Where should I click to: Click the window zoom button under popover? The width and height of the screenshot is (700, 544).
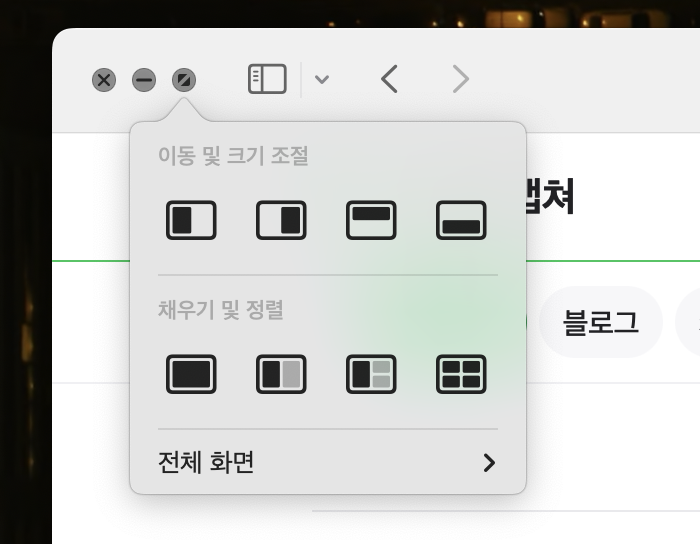coord(184,80)
